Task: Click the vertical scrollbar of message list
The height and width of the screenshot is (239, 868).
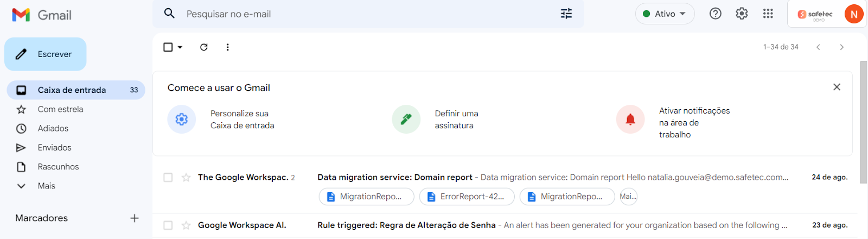Action: coord(864,122)
